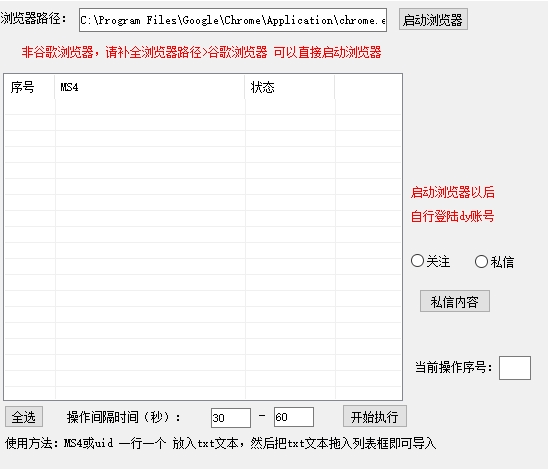The image size is (548, 469).
Task: Click the red 自行登陆dy账号 text
Action: point(453,216)
